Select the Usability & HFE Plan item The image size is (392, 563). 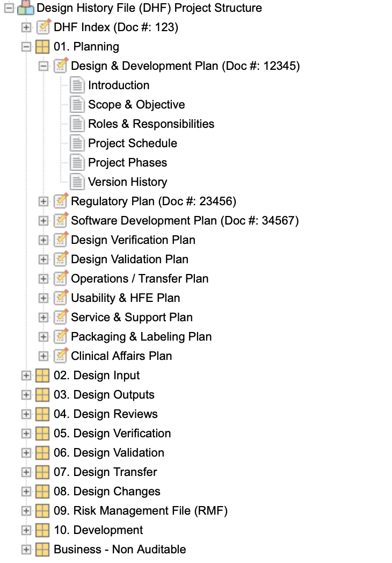coord(125,298)
